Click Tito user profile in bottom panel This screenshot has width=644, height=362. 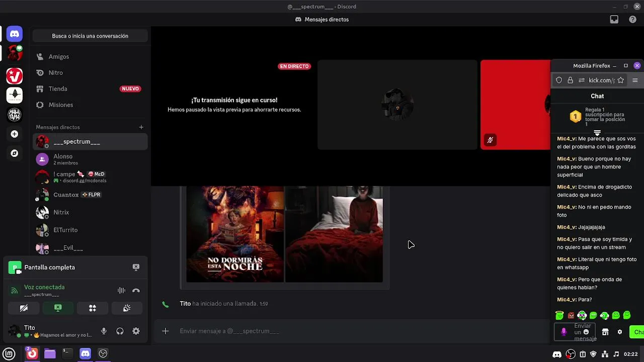(x=50, y=331)
